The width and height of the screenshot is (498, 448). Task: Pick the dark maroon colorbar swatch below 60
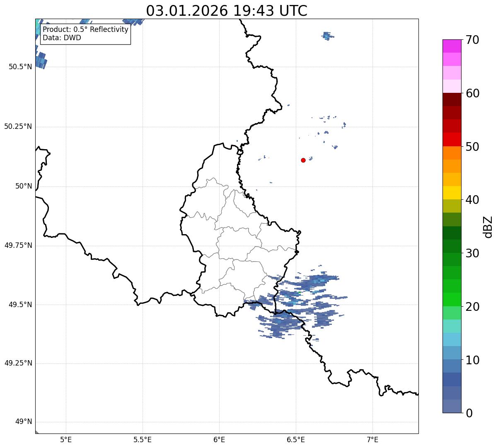[x=452, y=99]
